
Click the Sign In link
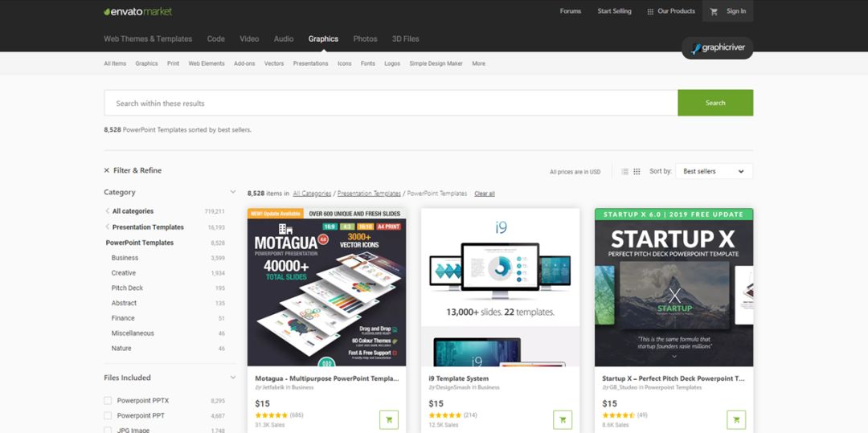[x=735, y=11]
